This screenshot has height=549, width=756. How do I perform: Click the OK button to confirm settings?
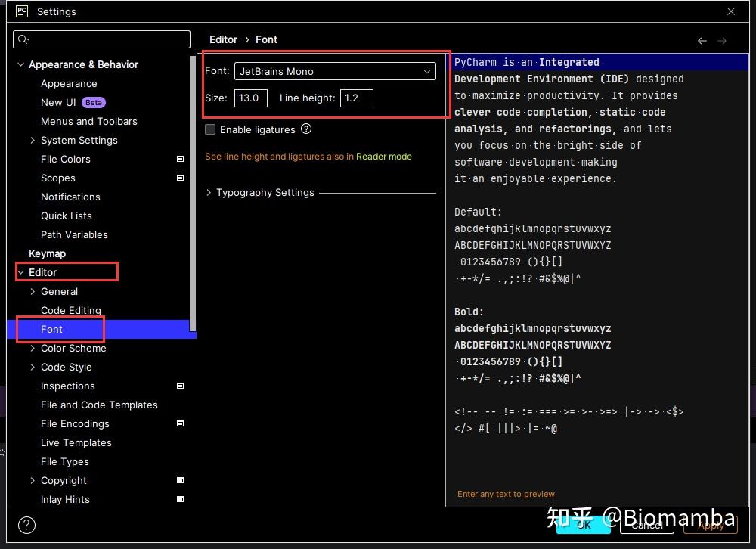584,524
